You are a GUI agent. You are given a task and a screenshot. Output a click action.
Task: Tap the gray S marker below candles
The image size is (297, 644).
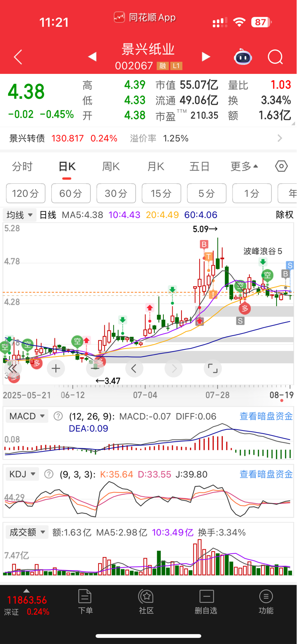pyautogui.click(x=240, y=321)
